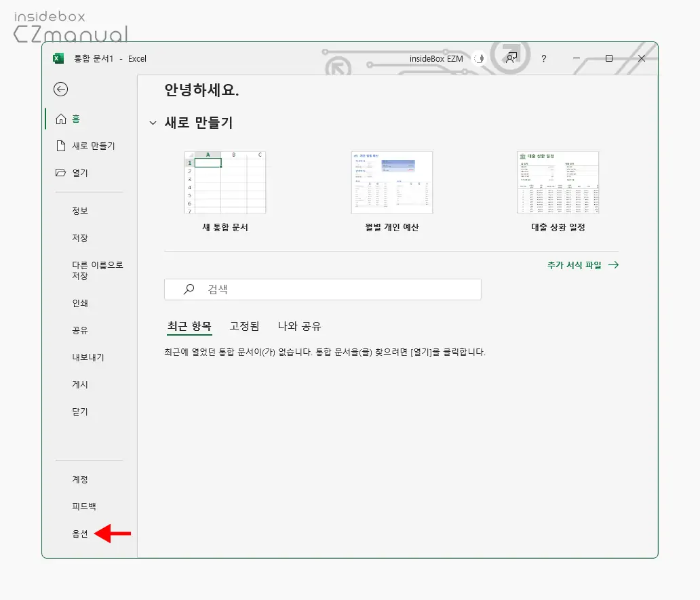Open help with the question mark icon
The image size is (700, 600).
543,58
